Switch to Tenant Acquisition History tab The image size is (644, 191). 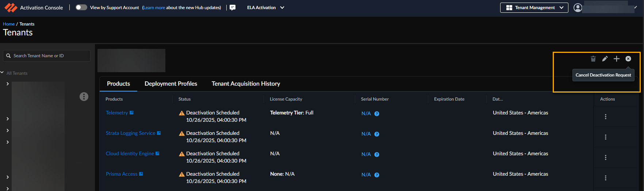pos(246,84)
